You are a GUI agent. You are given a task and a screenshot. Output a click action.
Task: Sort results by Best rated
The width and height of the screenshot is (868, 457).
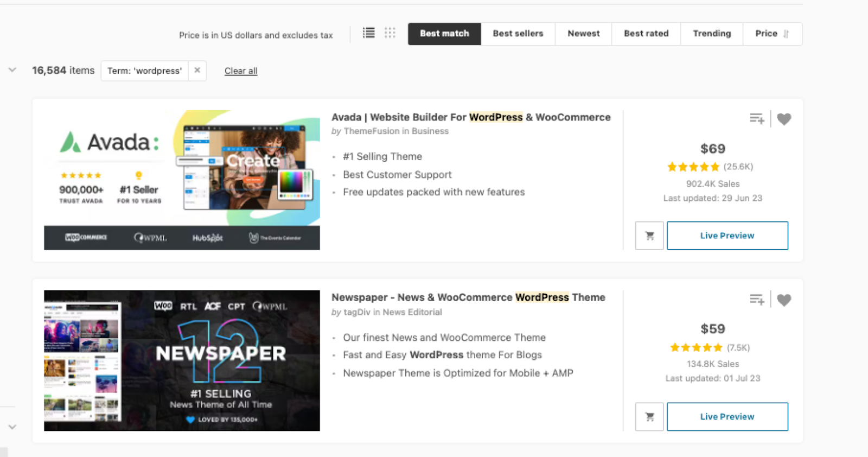(646, 34)
